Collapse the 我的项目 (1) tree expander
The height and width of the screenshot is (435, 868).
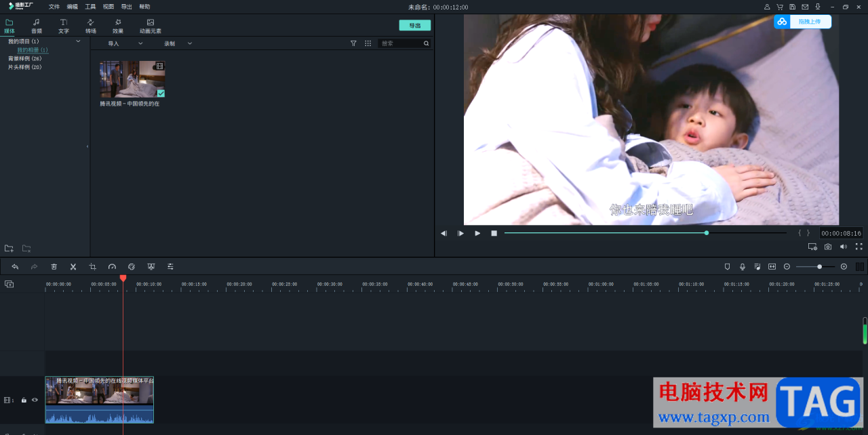tap(78, 41)
